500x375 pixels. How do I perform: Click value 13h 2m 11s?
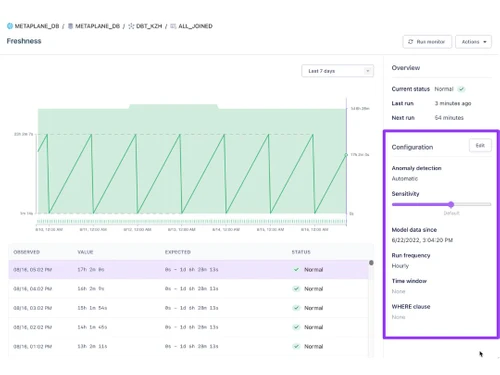[92, 346]
